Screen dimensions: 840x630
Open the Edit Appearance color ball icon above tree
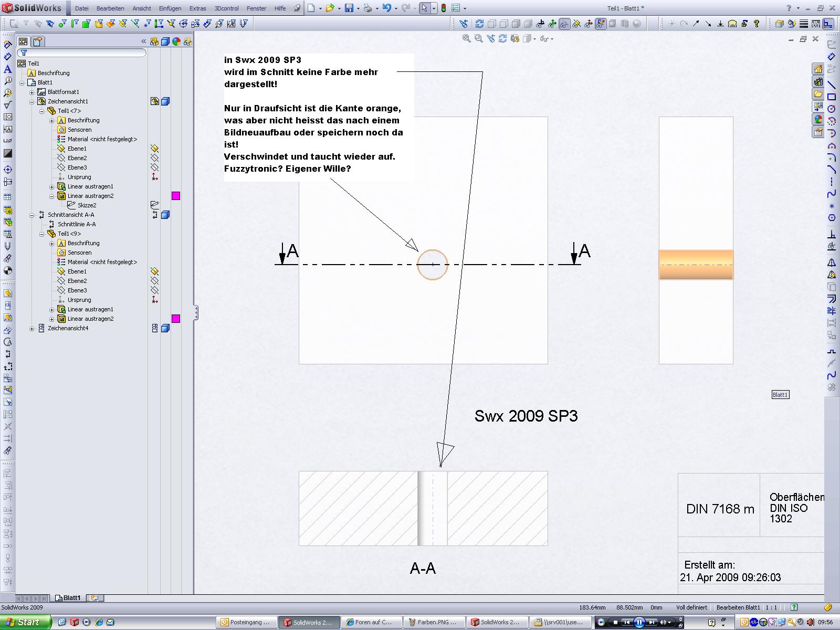pyautogui.click(x=176, y=41)
